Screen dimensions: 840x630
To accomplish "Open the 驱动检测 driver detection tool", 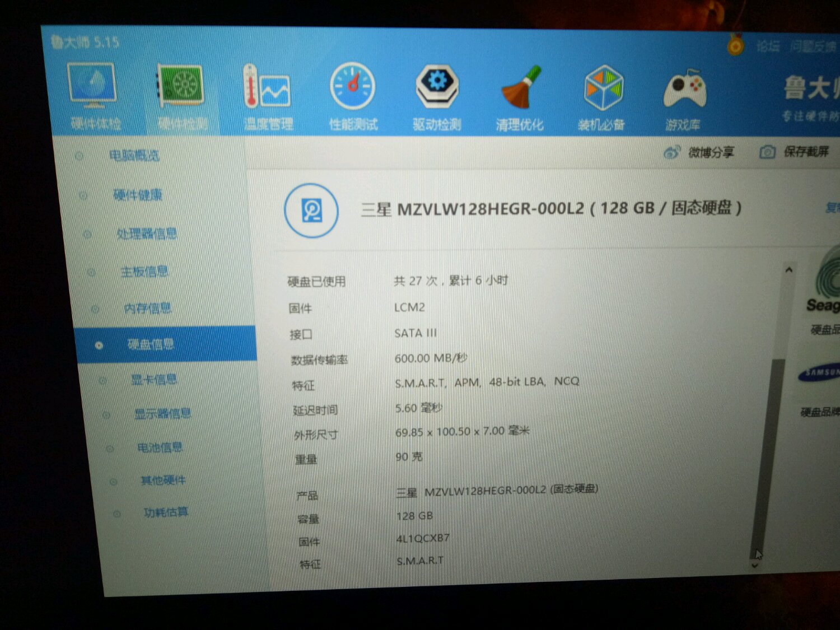I will point(437,97).
